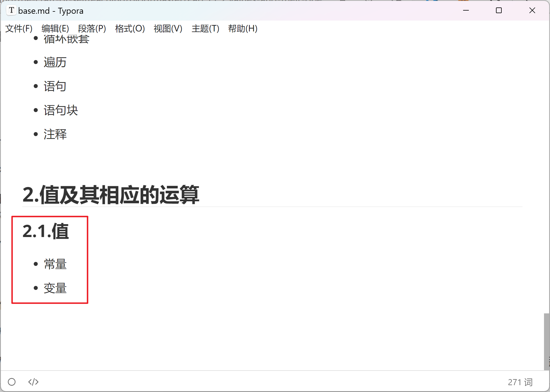Screen dimensions: 550x392
Task: Show word count details (271 词)
Action: (520, 382)
